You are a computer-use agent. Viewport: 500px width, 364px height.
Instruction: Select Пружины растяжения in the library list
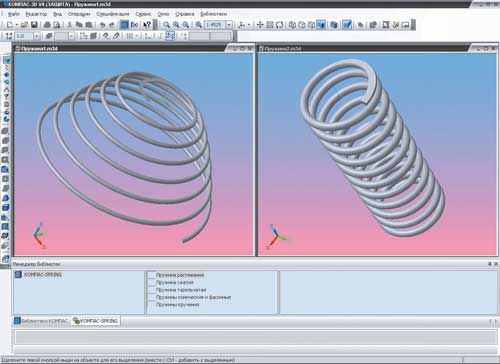click(180, 275)
